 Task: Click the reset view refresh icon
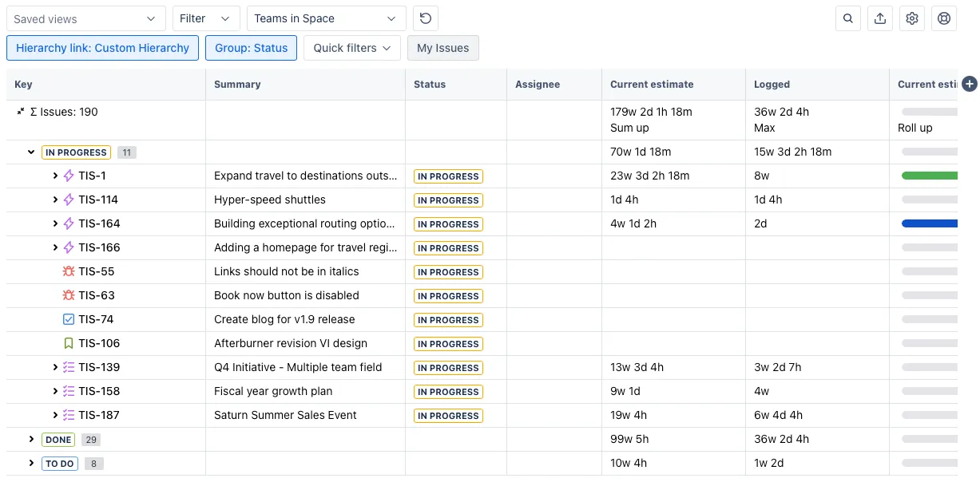426,18
